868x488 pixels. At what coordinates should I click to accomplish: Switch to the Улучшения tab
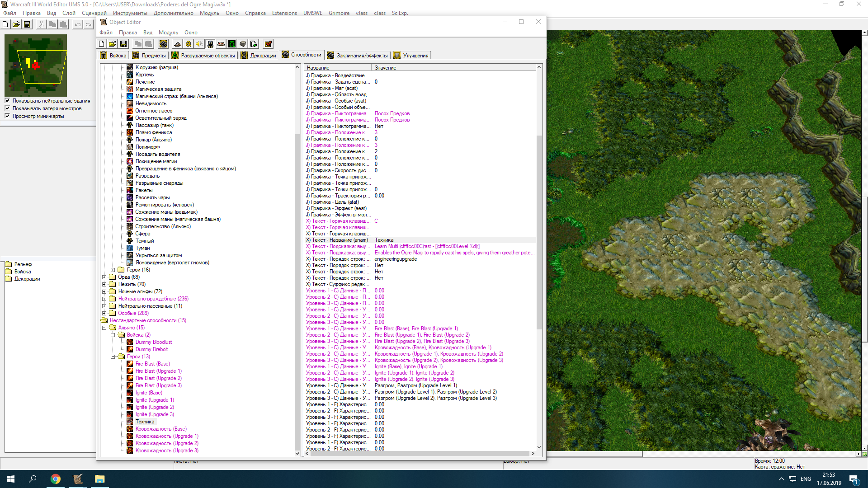point(411,55)
